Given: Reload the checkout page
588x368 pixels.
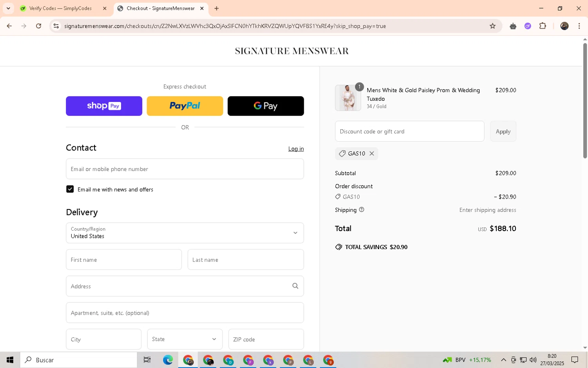Looking at the screenshot, I should (38, 26).
